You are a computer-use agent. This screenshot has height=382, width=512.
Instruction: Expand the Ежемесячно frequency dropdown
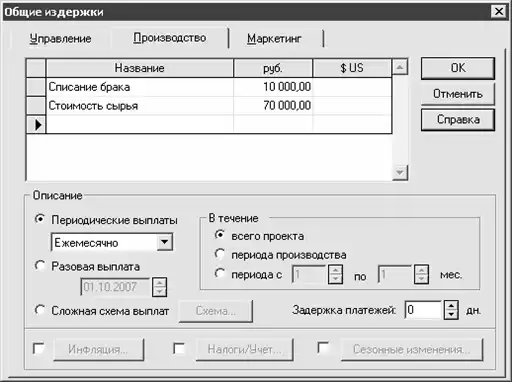[x=165, y=242]
